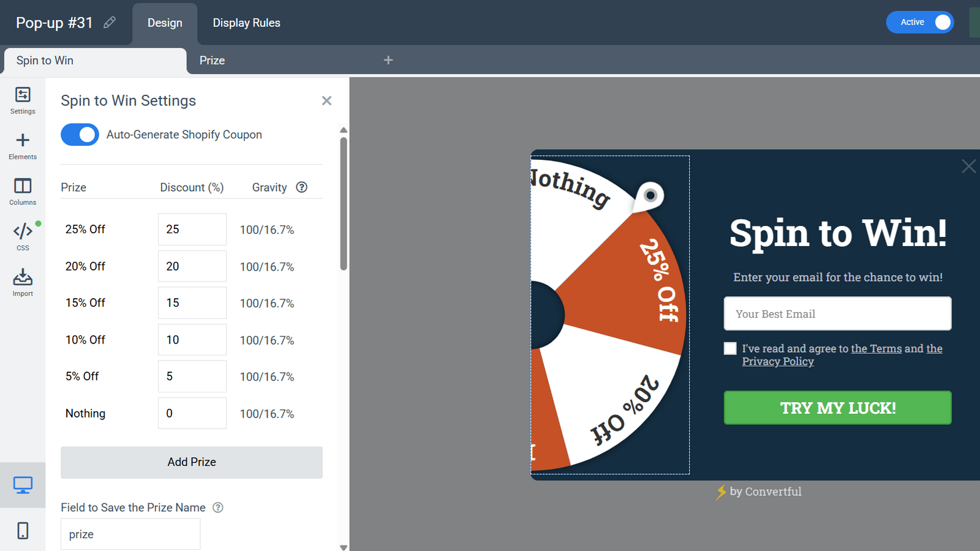The height and width of the screenshot is (551, 980).
Task: Close the Spin to Win Settings panel
Action: click(326, 100)
